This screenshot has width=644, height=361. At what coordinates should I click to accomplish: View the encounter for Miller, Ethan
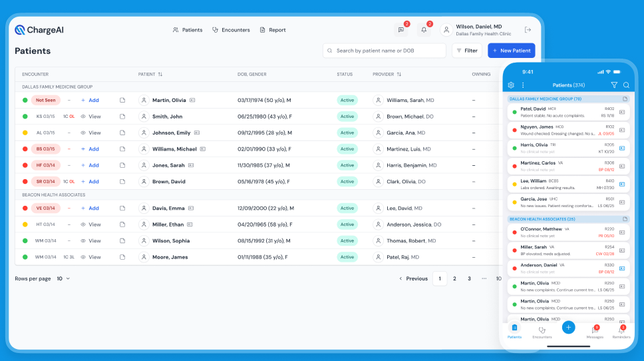90,224
